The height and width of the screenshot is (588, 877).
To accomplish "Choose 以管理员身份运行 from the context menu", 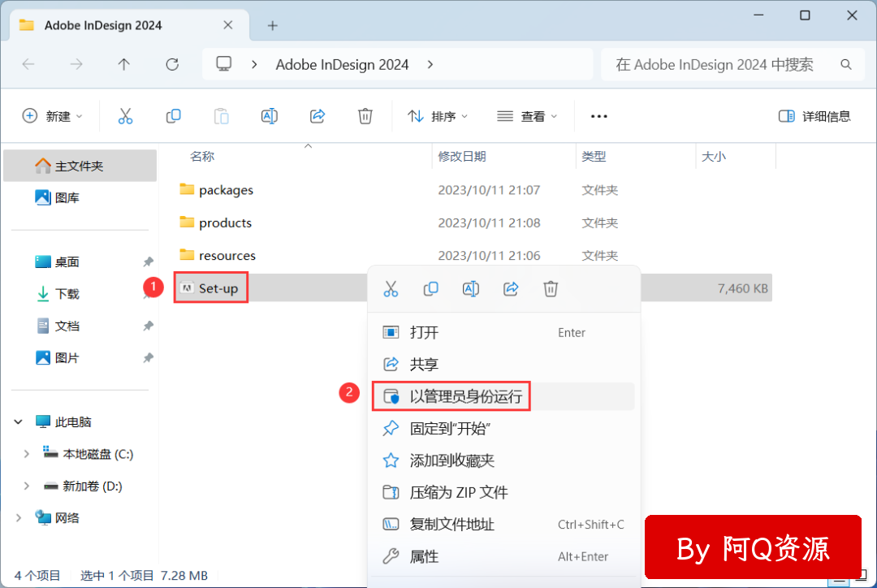I will click(x=503, y=396).
